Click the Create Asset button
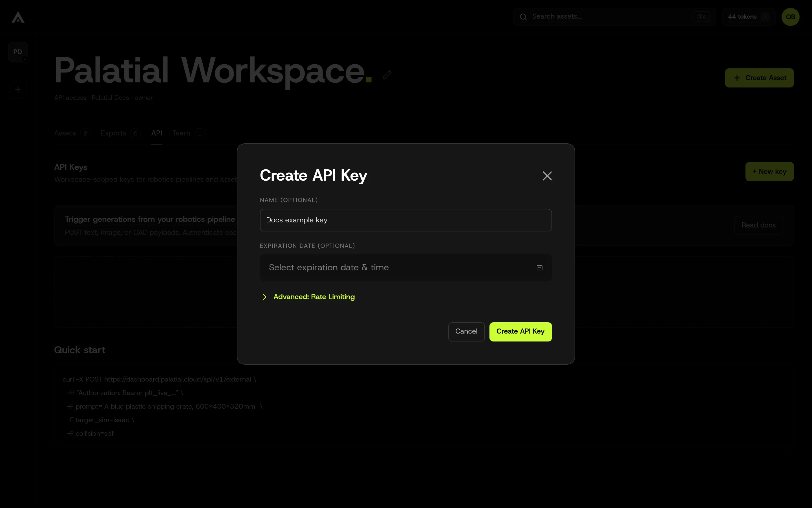This screenshot has width=812, height=508. point(759,78)
